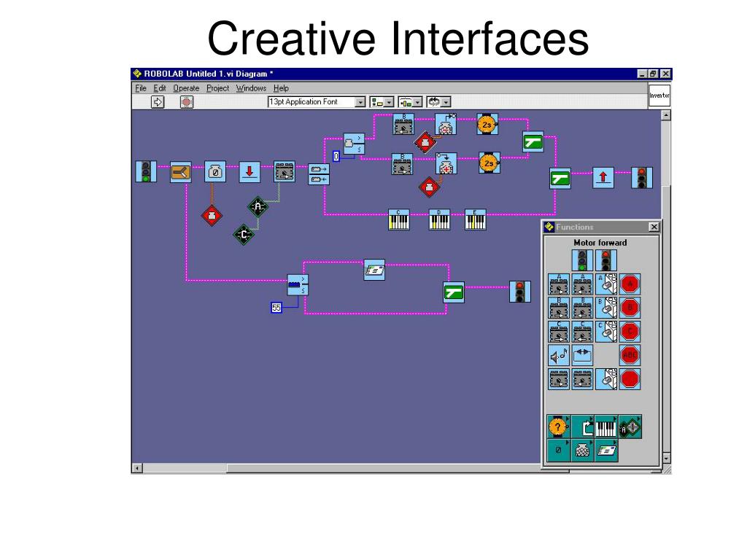
Task: Select the top-row motor B block
Action: click(x=403, y=124)
